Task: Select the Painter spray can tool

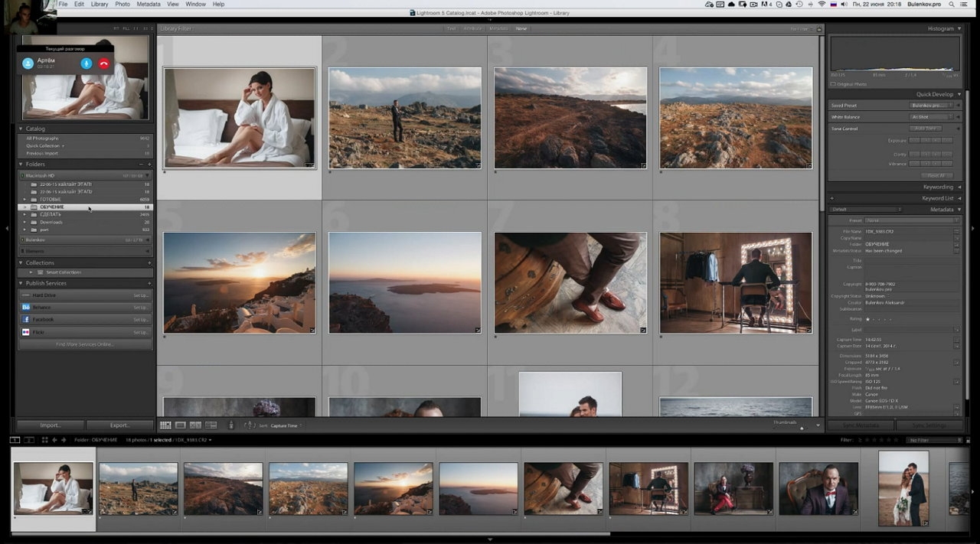Action: pyautogui.click(x=231, y=425)
